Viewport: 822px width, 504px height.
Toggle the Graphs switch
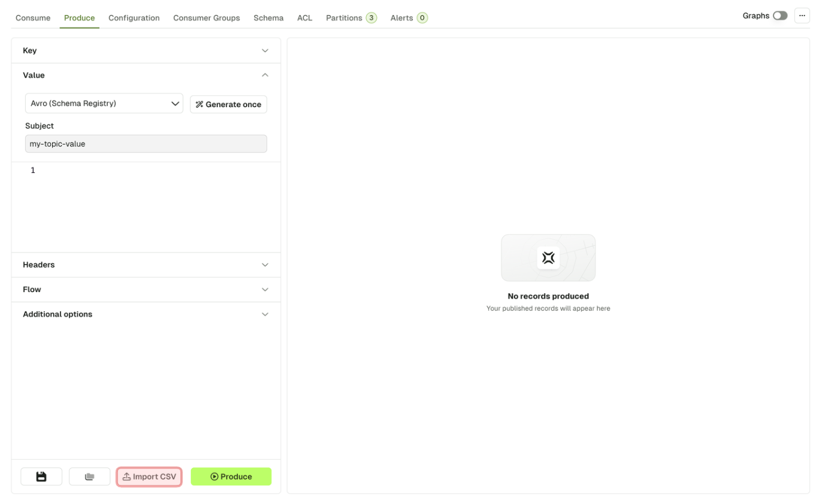779,16
